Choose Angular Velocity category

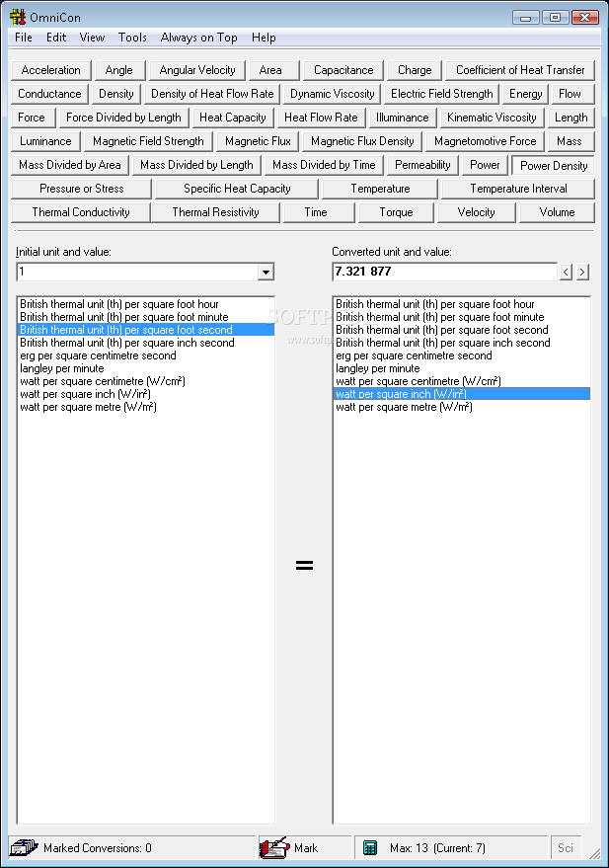tap(197, 70)
